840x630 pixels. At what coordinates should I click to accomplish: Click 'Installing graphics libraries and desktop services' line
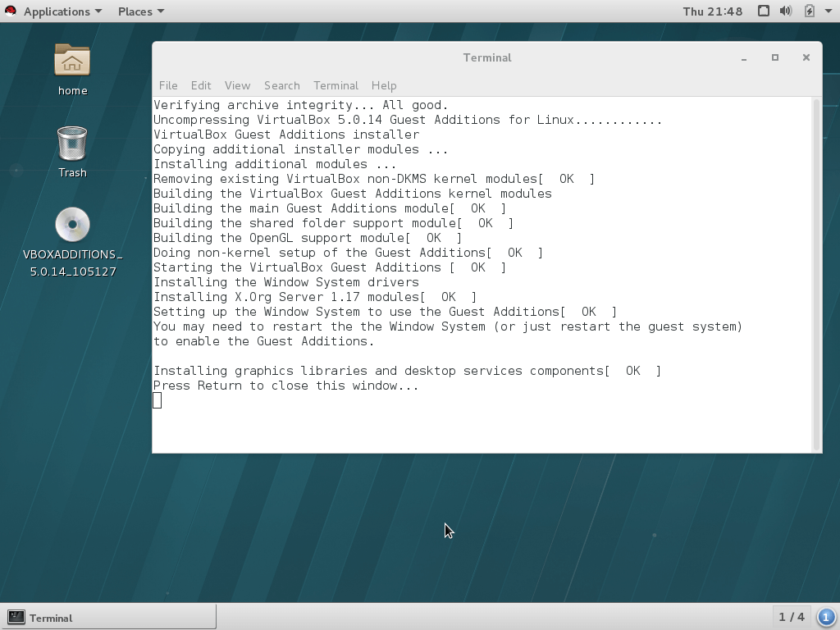[407, 371]
